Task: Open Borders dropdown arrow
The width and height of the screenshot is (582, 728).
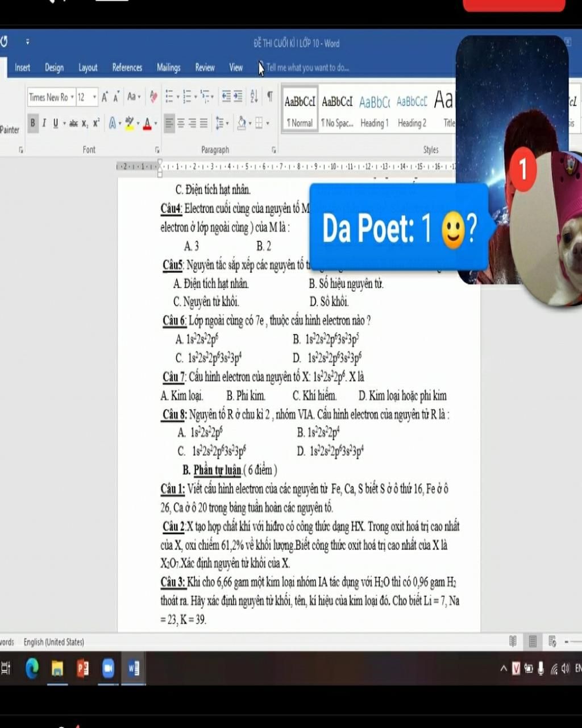Action: (268, 123)
